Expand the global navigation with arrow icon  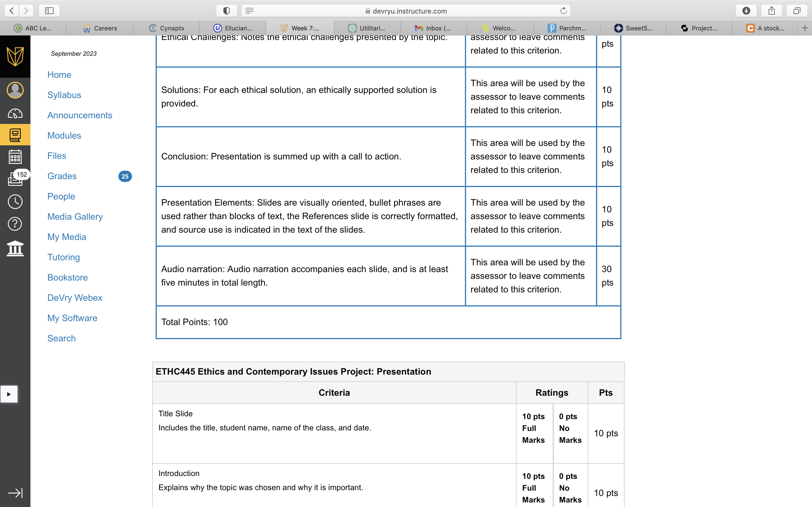click(15, 493)
